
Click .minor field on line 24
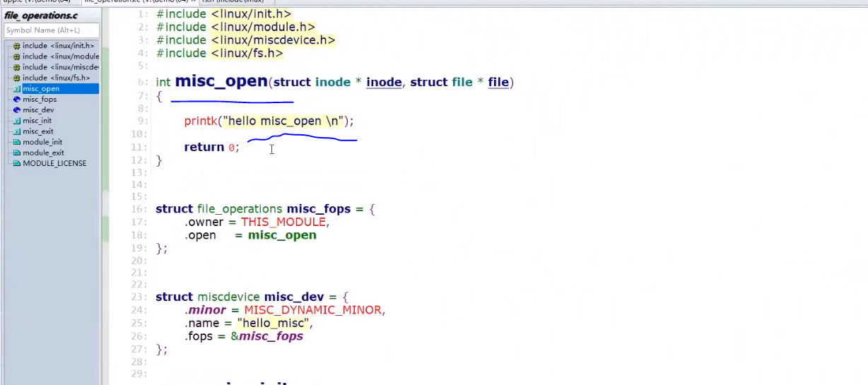[206, 310]
